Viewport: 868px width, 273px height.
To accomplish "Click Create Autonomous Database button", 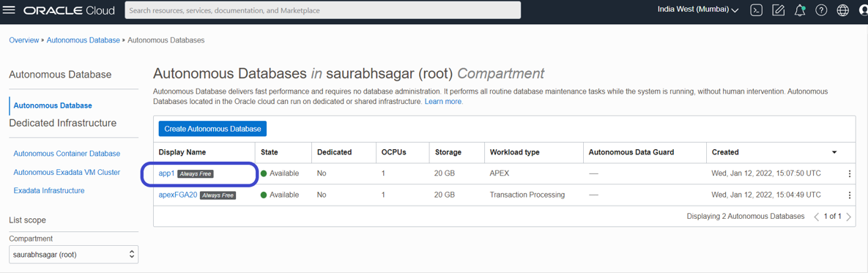I will [212, 129].
